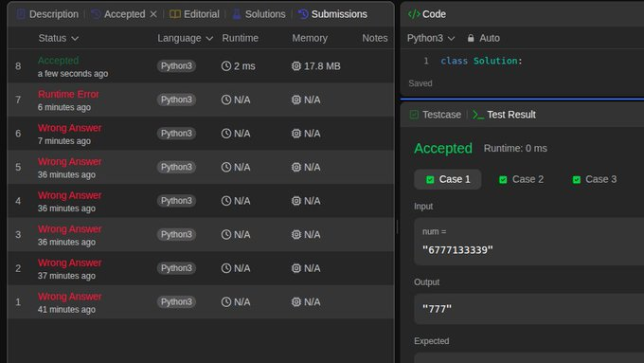Click the memory icon in row 1
The height and width of the screenshot is (363, 644).
pyautogui.click(x=296, y=302)
